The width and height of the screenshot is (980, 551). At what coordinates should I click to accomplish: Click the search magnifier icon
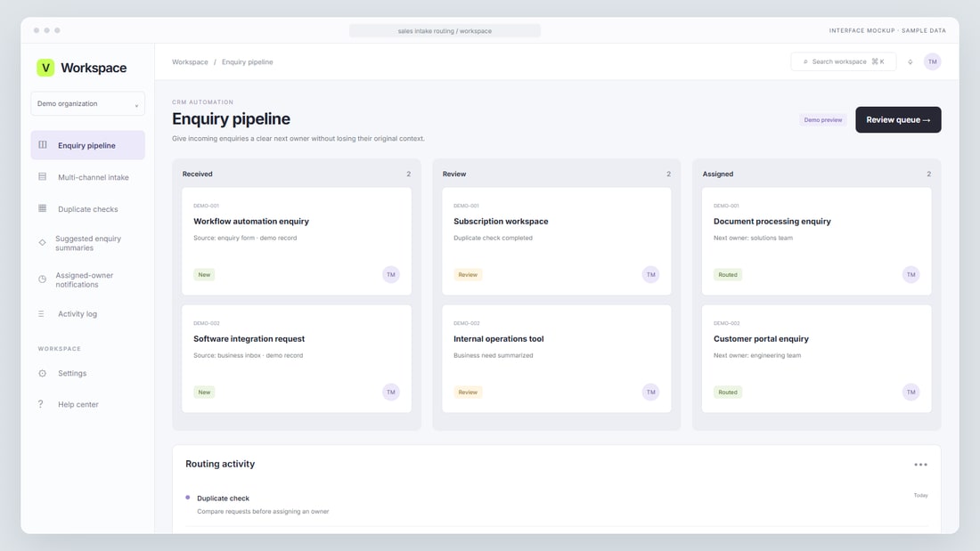coord(805,61)
